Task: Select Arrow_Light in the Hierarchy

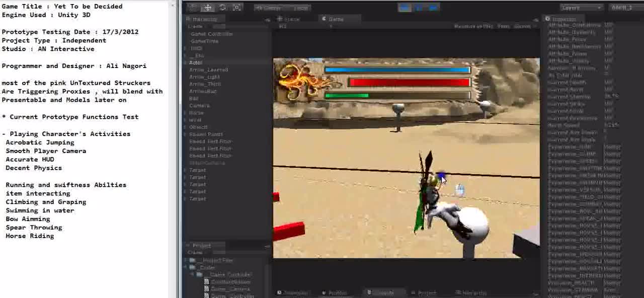Action: click(x=204, y=77)
